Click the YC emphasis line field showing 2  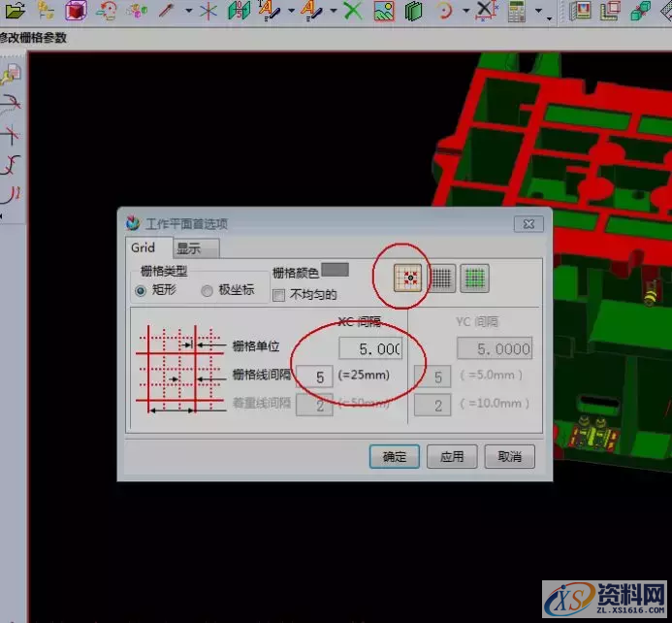pos(432,406)
